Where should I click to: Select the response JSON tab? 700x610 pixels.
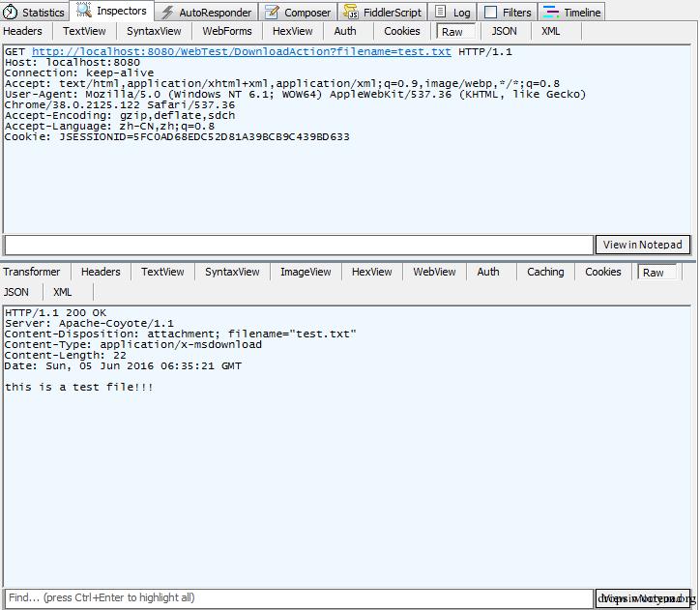tap(16, 292)
